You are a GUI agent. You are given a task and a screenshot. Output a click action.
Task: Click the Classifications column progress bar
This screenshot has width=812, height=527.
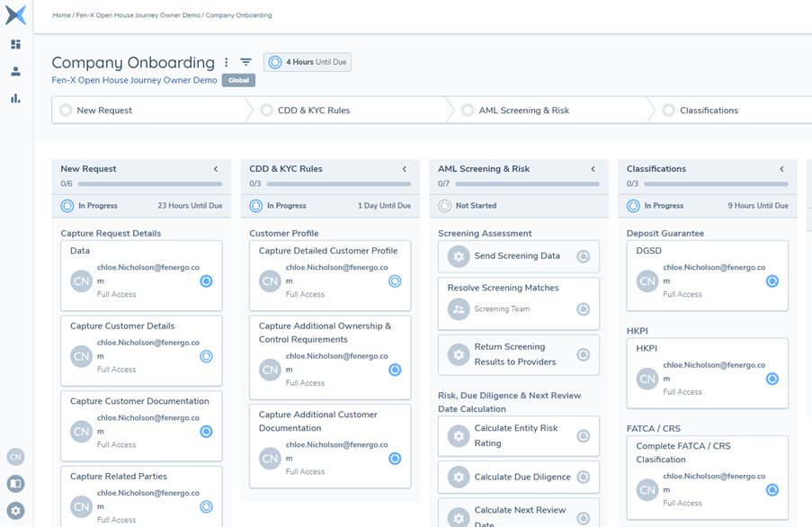(716, 184)
